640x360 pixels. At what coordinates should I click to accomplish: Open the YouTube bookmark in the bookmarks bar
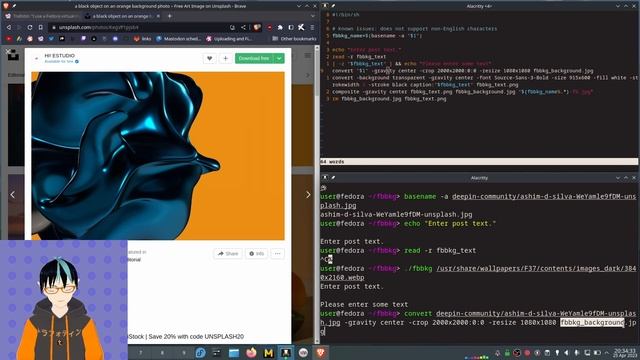point(8,39)
